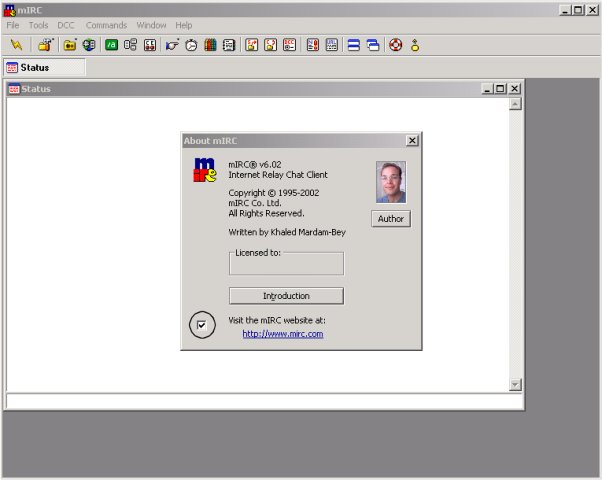Click the globe List Channels icon
Screen dimensions: 602x480
(89, 45)
